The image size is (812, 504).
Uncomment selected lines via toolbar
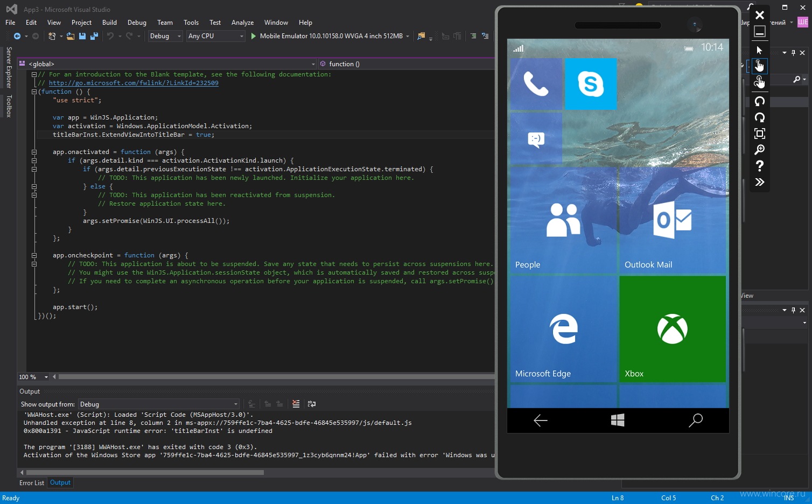[485, 36]
